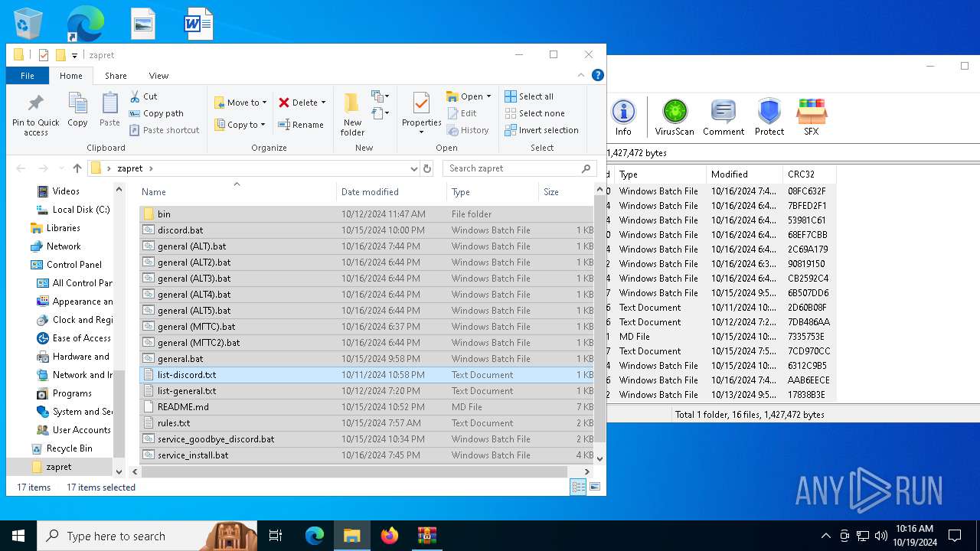
Task: Expand the Delete dropdown arrow
Action: tap(323, 103)
